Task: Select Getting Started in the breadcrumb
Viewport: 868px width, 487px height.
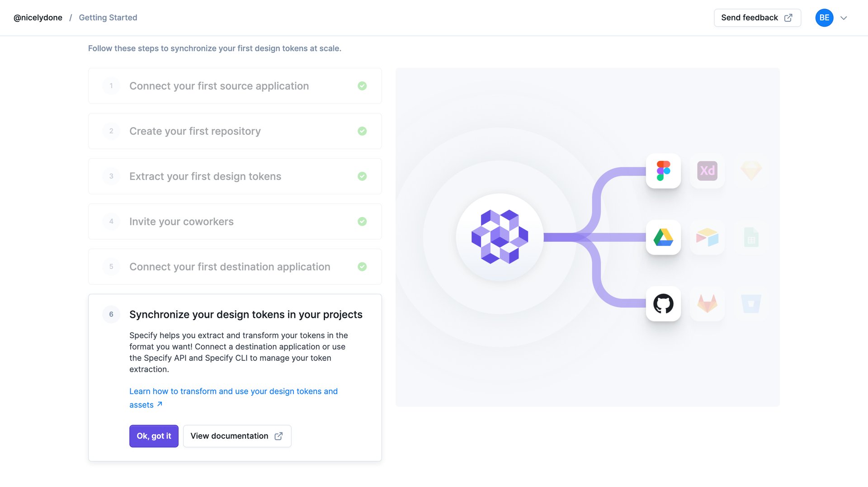Action: coord(108,18)
